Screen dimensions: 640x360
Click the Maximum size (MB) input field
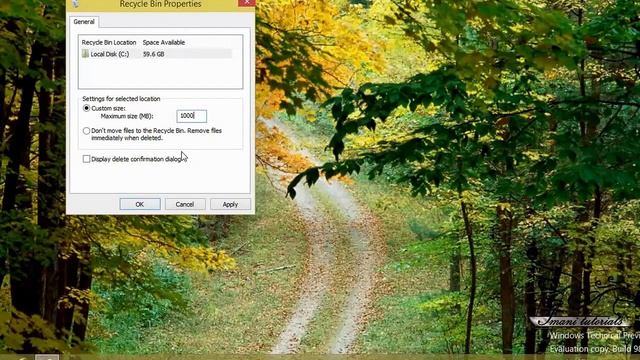[191, 116]
